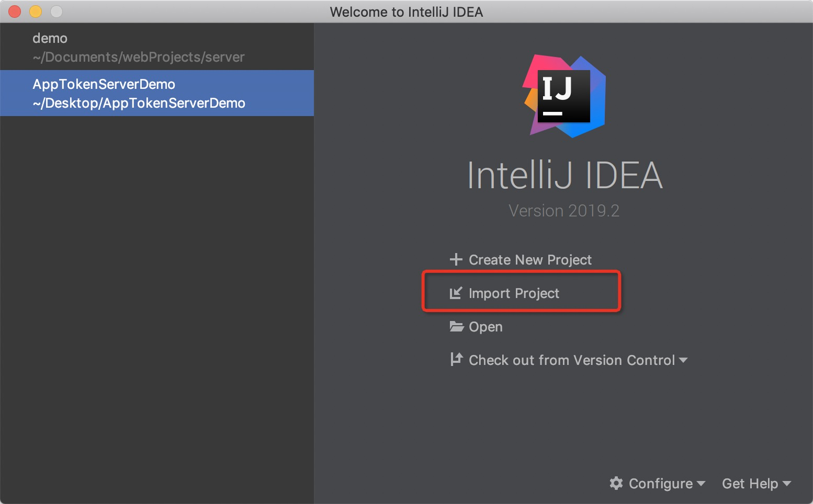Click the folder icon beside Open
813x504 pixels.
click(x=457, y=327)
